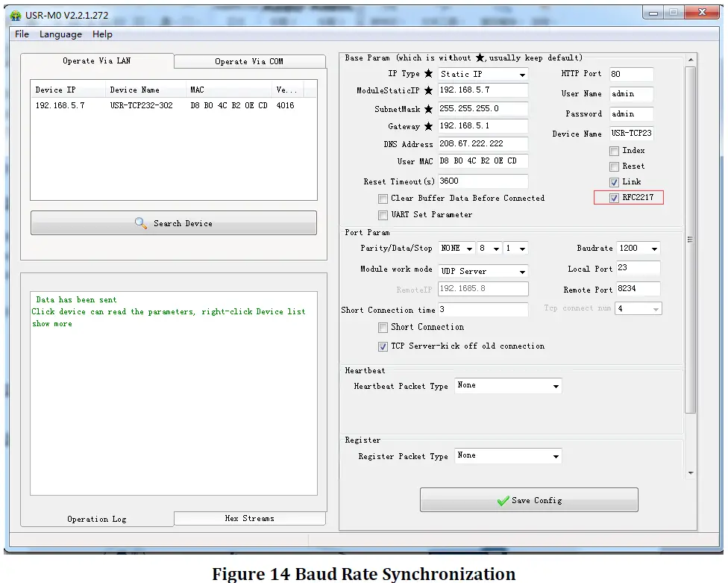Open the Language menu
Viewport: 728px width, 583px height.
click(x=60, y=34)
